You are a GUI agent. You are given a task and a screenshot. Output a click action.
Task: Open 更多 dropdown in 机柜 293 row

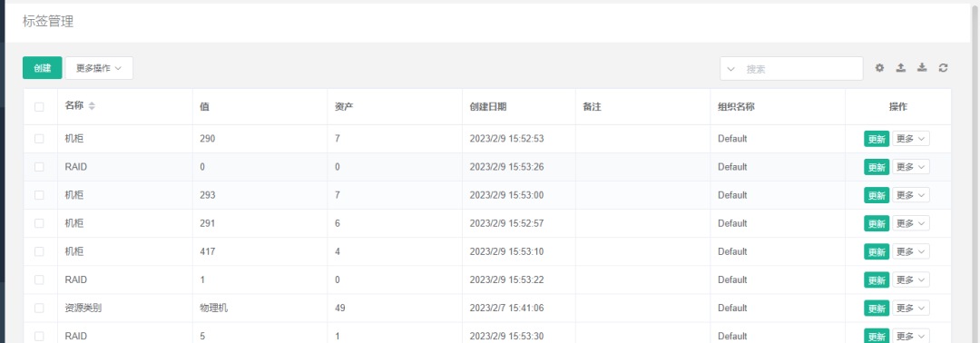point(911,195)
